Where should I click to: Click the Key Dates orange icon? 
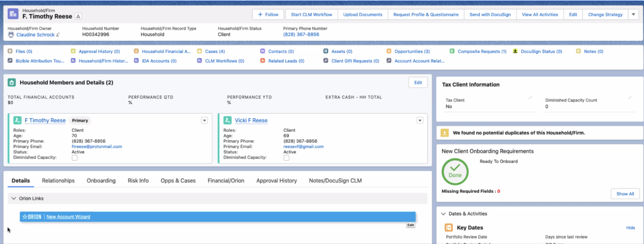click(x=448, y=227)
